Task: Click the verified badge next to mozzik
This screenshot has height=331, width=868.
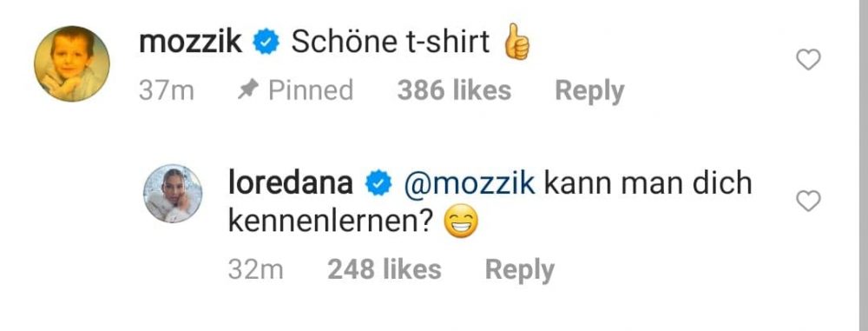Action: pos(266,43)
